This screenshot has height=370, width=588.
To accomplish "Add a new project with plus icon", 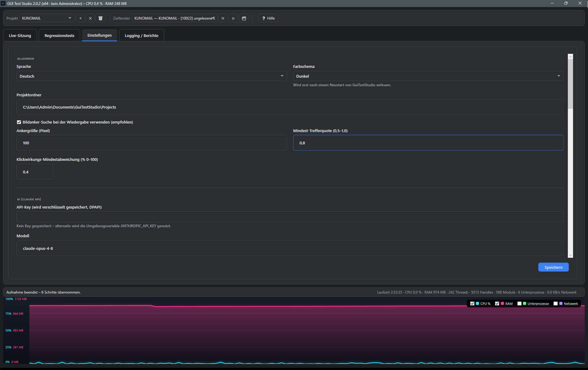I will tap(81, 18).
